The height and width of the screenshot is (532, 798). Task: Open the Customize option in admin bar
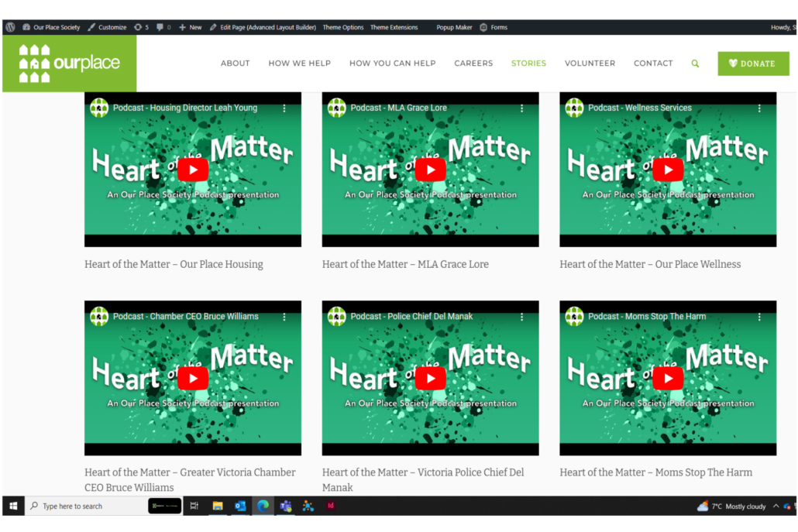coord(107,27)
